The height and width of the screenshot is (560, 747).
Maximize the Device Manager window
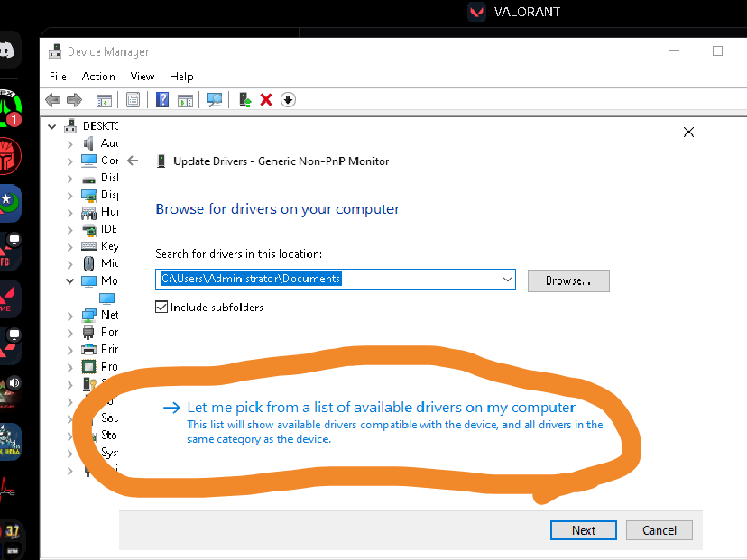(x=717, y=51)
